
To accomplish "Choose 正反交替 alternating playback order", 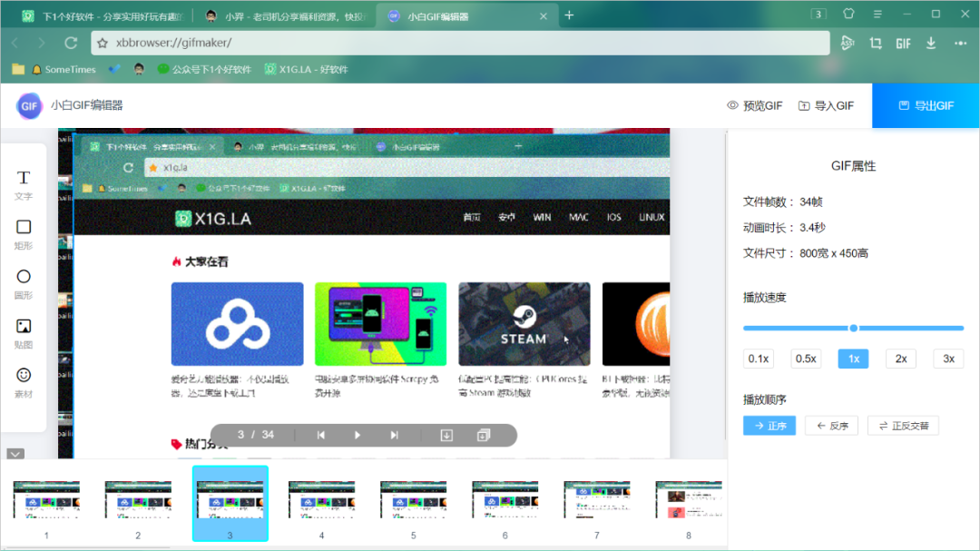I will coord(903,426).
